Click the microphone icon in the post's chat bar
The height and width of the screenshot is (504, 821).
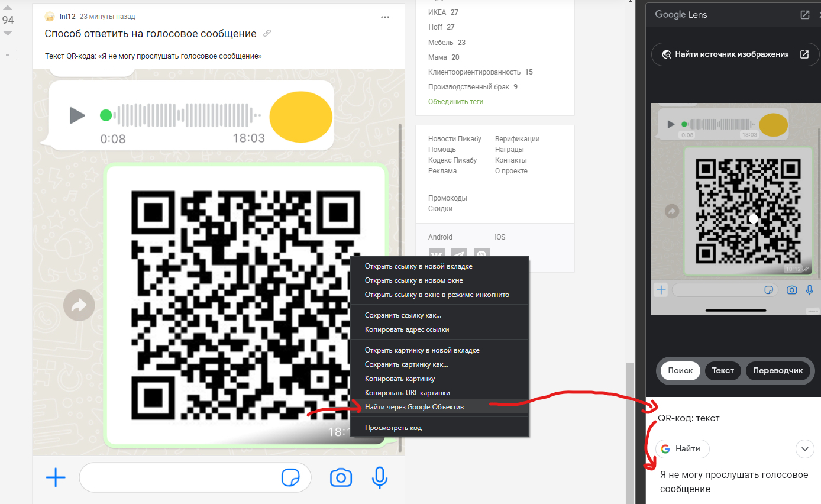(x=380, y=477)
